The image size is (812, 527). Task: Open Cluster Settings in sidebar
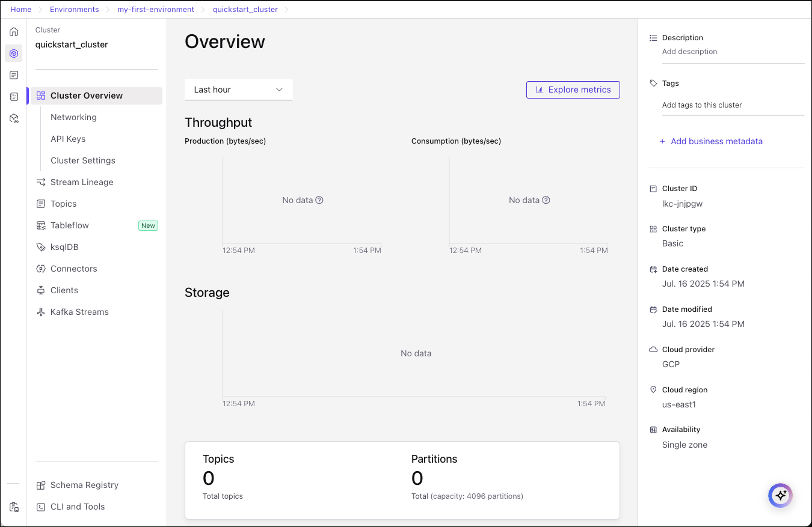click(83, 160)
